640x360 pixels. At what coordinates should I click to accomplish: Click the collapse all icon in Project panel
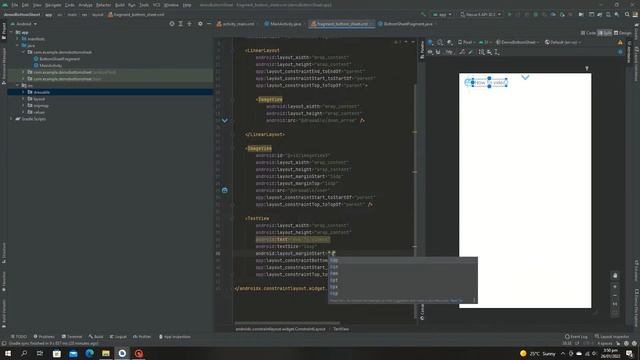pyautogui.click(x=189, y=24)
